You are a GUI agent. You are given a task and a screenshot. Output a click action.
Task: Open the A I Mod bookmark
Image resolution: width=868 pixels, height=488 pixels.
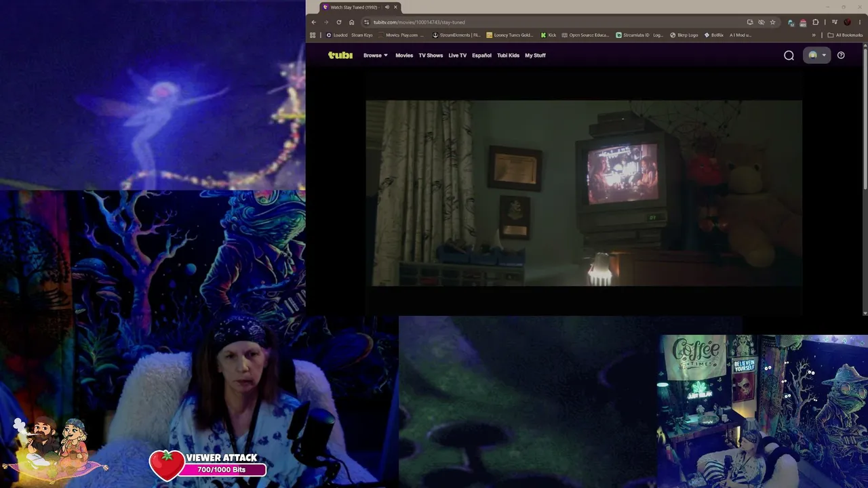741,35
